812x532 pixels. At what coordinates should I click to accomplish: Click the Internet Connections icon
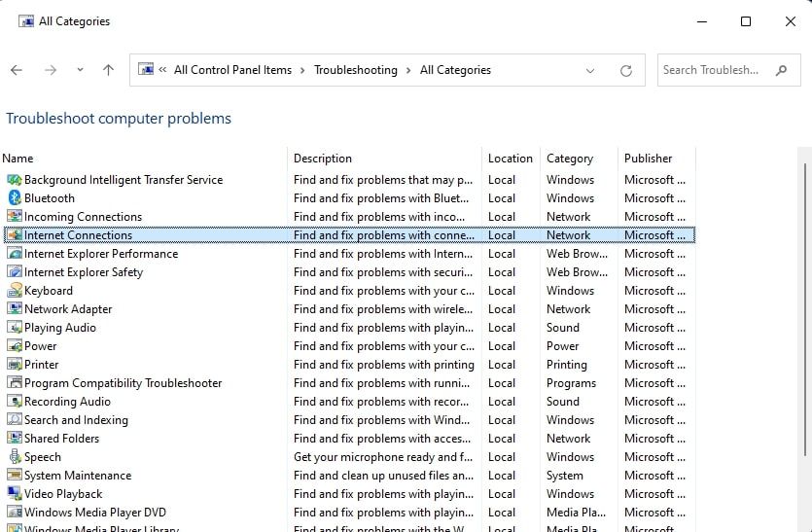click(14, 235)
